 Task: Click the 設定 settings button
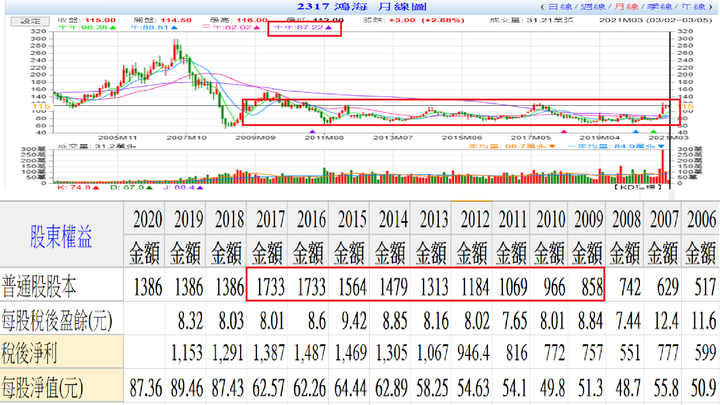(x=30, y=21)
